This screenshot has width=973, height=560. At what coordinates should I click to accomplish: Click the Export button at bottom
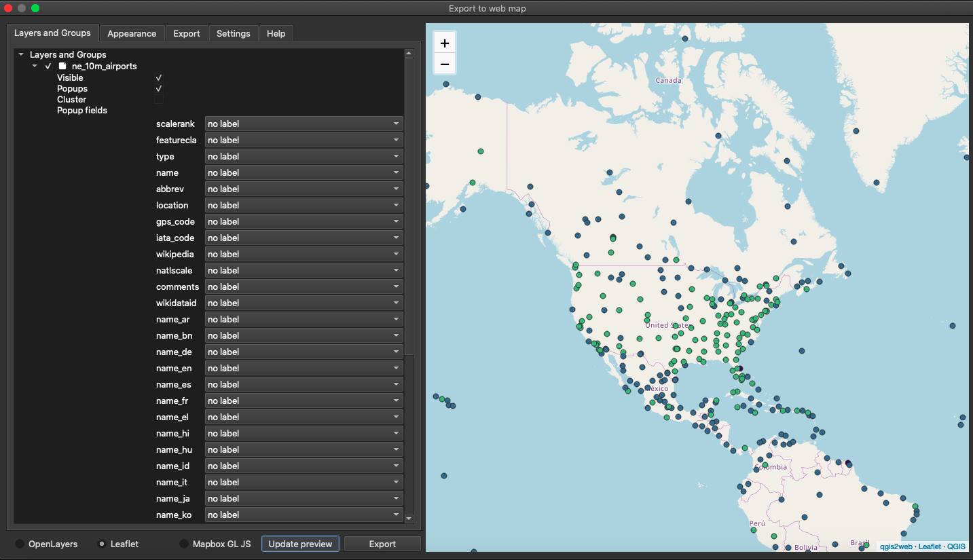(x=382, y=544)
